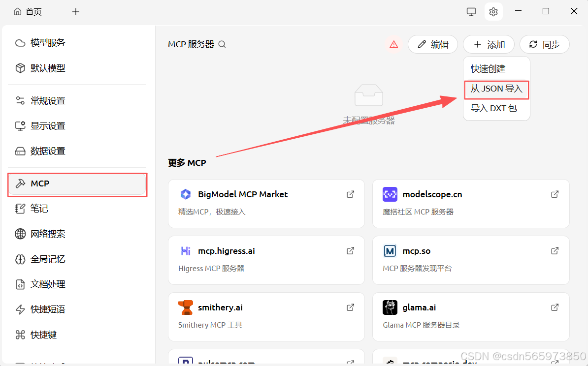Open the 快捷键 settings section
The width and height of the screenshot is (588, 366).
click(77, 335)
